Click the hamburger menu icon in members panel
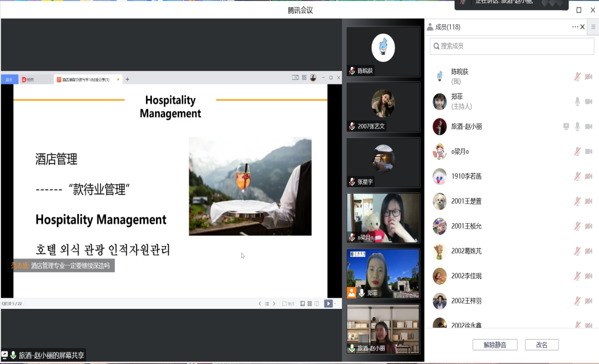Screen dimensions: 599x364 tap(593, 27)
